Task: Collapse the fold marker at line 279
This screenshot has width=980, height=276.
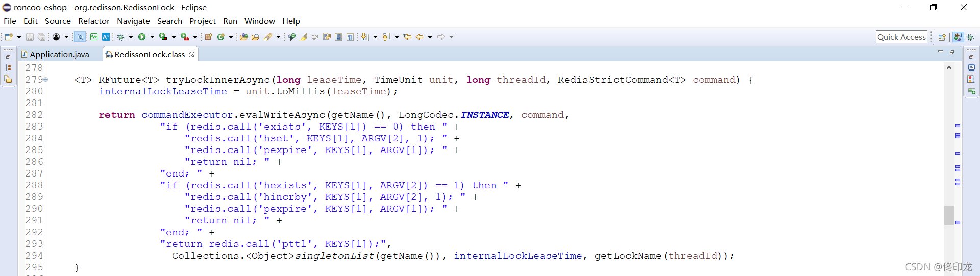Action: 45,80
